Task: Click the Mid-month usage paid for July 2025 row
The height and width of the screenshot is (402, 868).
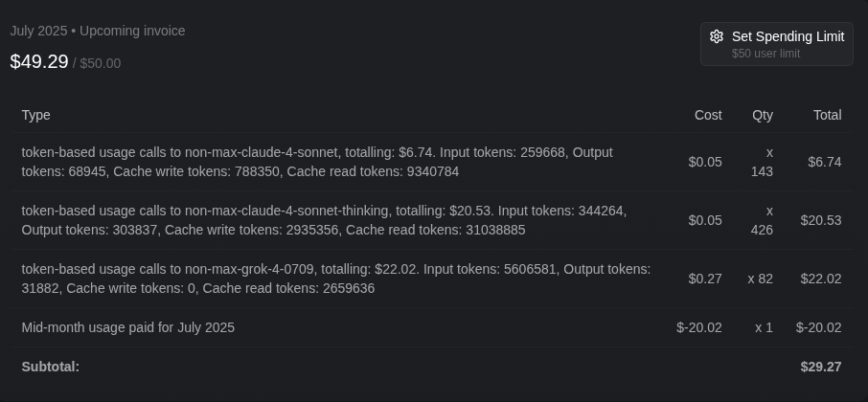Action: point(432,328)
